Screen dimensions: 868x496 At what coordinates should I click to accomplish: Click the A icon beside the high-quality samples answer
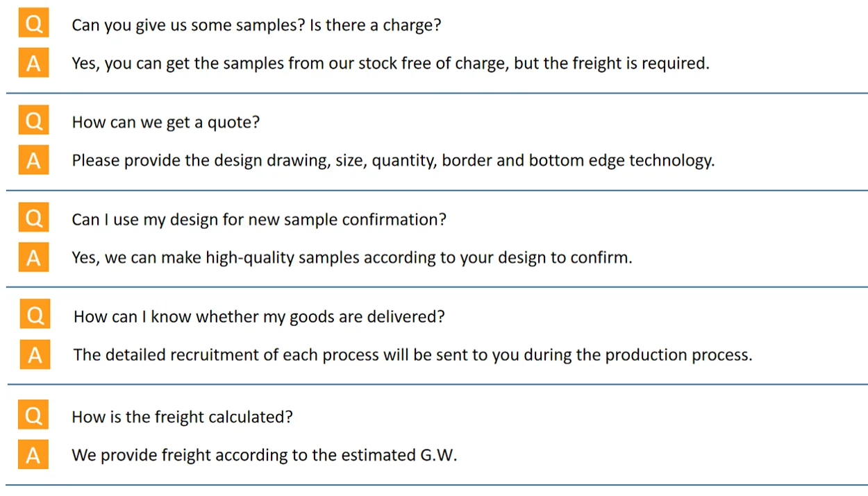33,257
